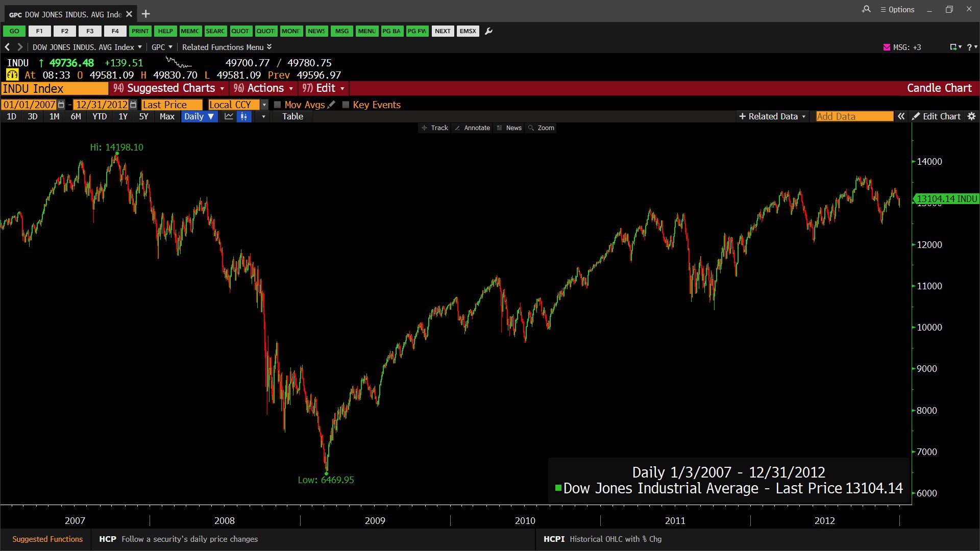Switch to Table view
Viewport: 980px width, 551px height.
click(292, 116)
